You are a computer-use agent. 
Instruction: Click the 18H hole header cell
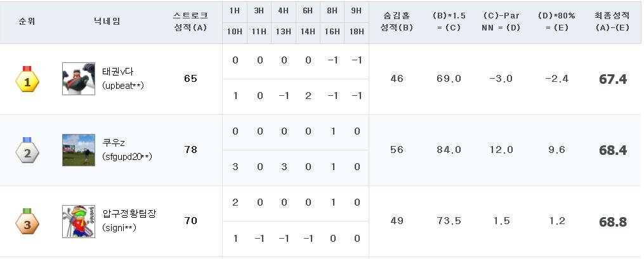pyautogui.click(x=357, y=32)
